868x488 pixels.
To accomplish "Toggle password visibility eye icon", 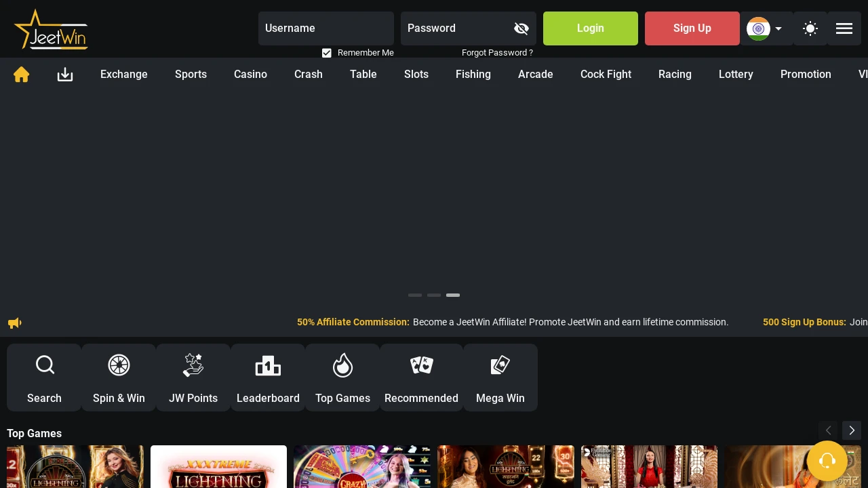I will pyautogui.click(x=521, y=28).
